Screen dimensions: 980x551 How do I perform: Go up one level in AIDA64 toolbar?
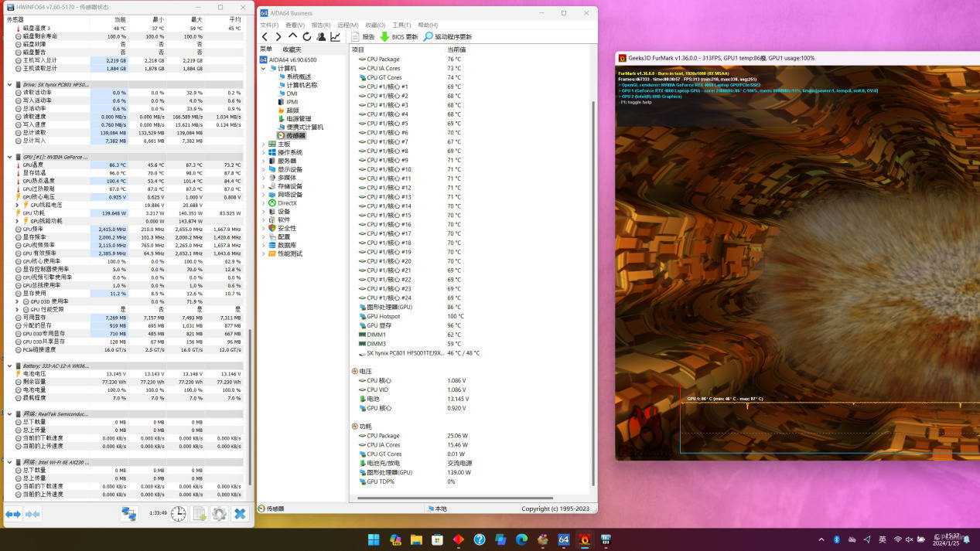292,36
